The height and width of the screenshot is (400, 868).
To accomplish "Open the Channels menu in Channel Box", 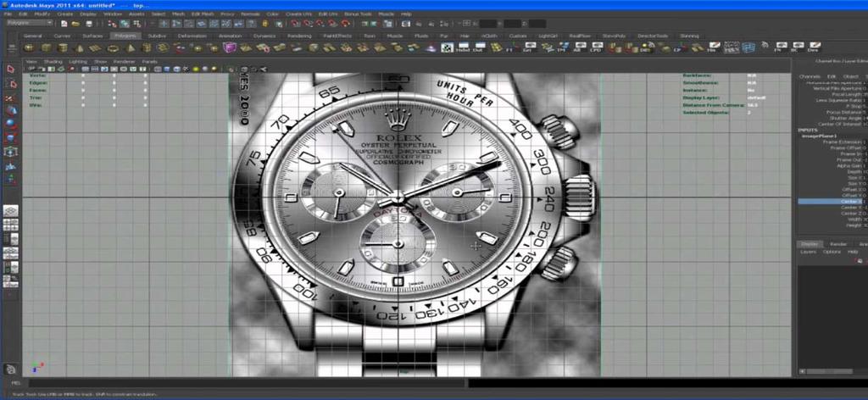I will [810, 76].
